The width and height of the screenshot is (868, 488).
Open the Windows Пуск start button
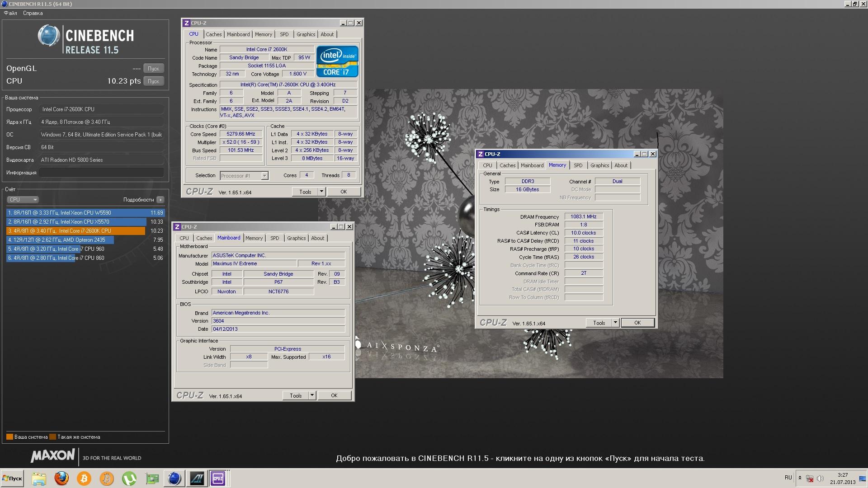[12, 478]
